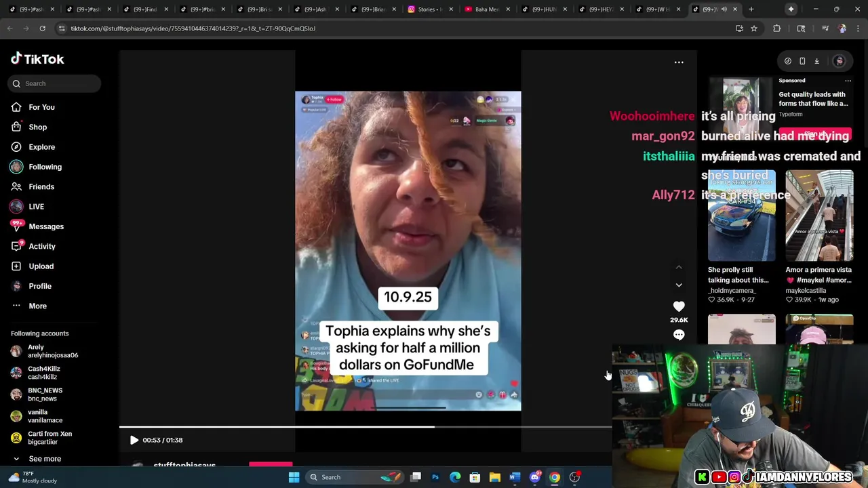Open Discord from the taskbar
868x488 pixels.
[534, 477]
